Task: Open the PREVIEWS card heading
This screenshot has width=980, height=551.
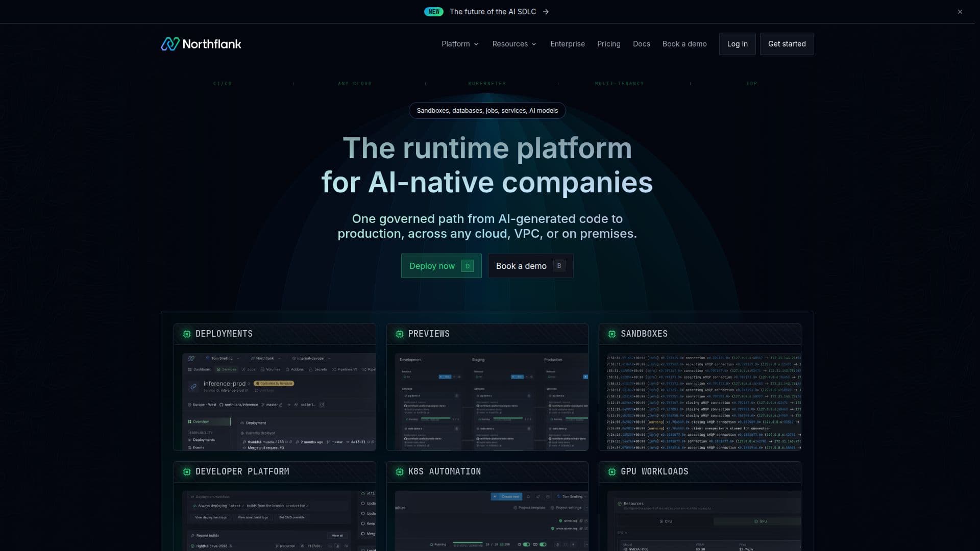Action: point(429,334)
